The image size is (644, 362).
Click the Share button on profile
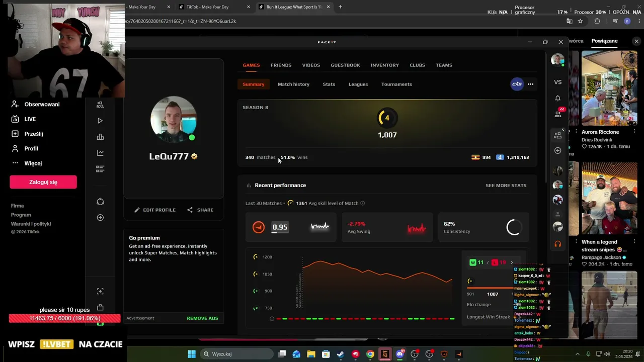[x=200, y=210]
